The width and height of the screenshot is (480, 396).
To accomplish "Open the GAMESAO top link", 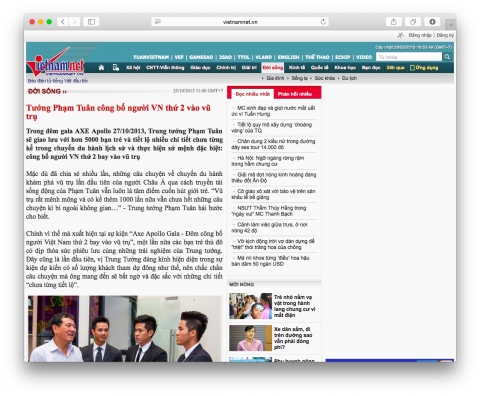I will pos(201,57).
